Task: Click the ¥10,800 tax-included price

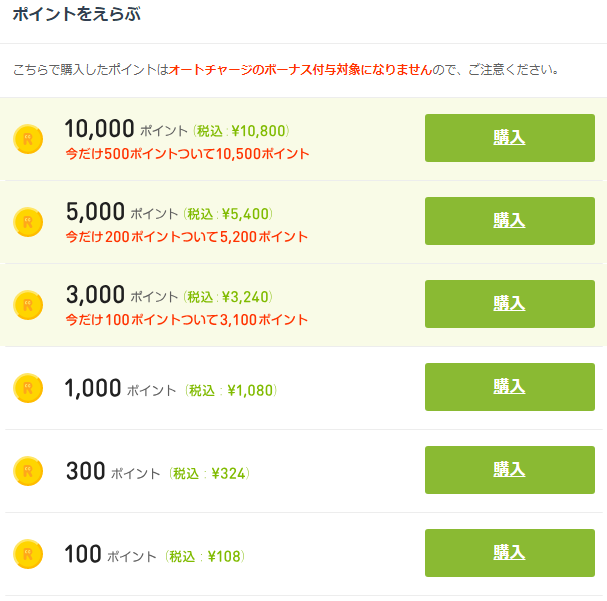Action: click(241, 131)
